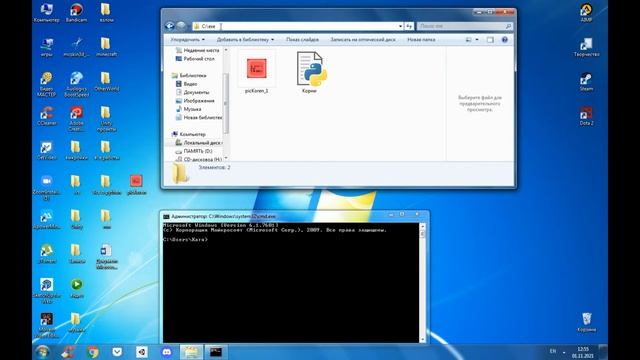Image resolution: width=640 pixels, height=360 pixels.
Task: Switch to Explorer via taskbar button
Action: point(191,352)
